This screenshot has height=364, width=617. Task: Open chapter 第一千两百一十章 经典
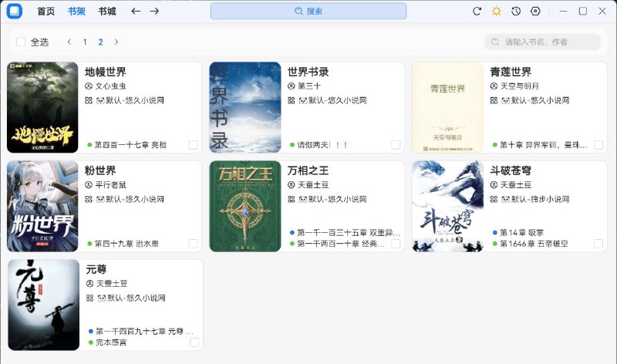pyautogui.click(x=341, y=244)
